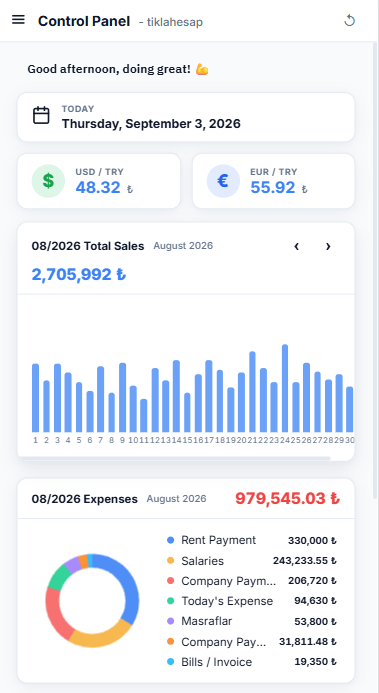Click the calendar icon in Today card
379x693 pixels.
click(42, 116)
